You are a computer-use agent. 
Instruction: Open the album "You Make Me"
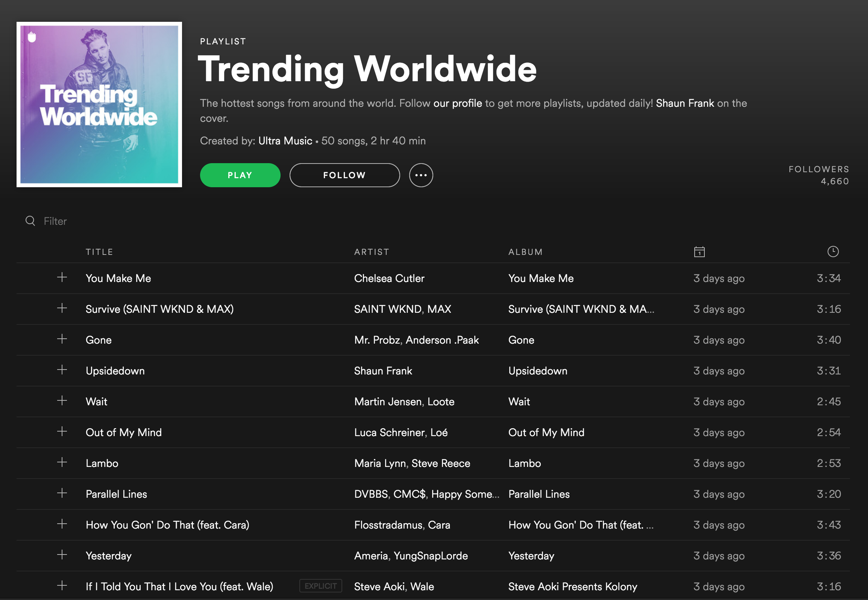tap(541, 279)
